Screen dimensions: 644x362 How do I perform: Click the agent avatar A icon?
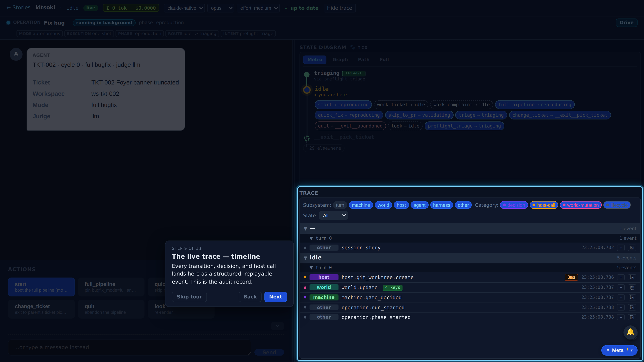[16, 54]
